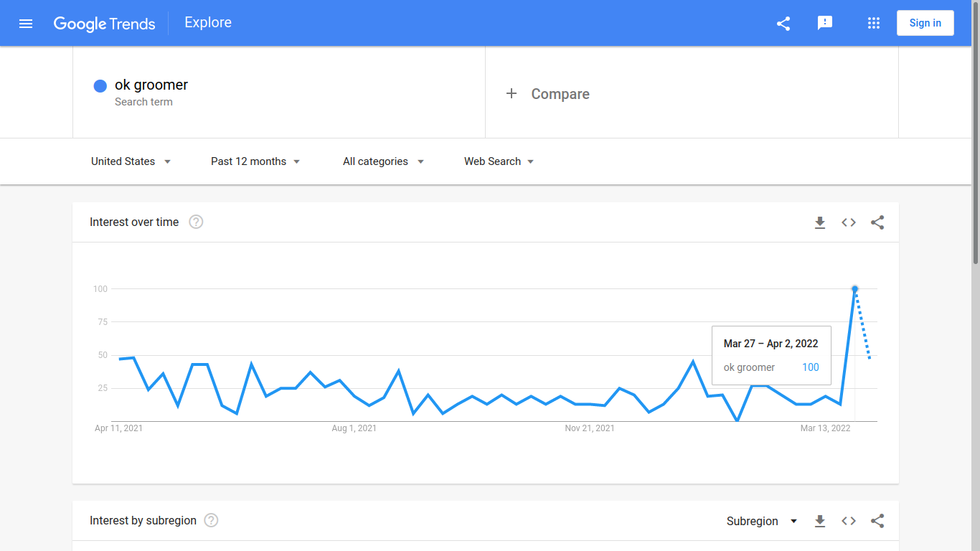Share the Interest by subregion widget

[x=877, y=521]
